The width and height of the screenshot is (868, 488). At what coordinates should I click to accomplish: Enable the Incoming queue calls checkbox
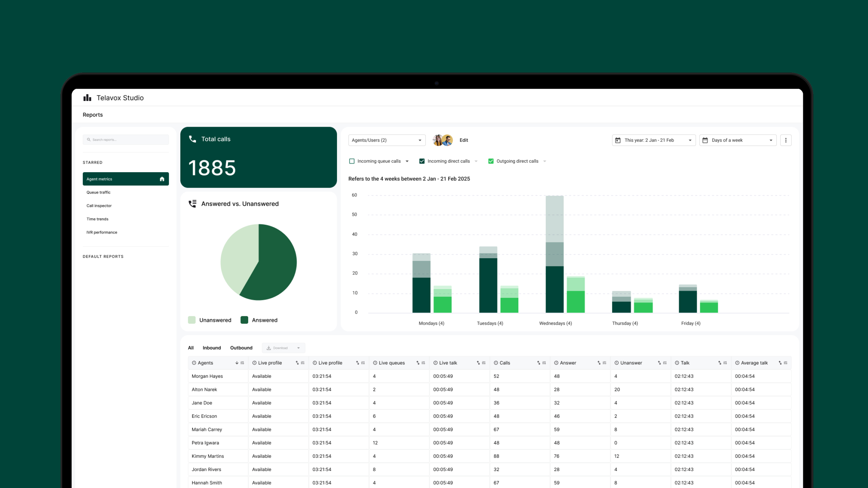pyautogui.click(x=352, y=161)
